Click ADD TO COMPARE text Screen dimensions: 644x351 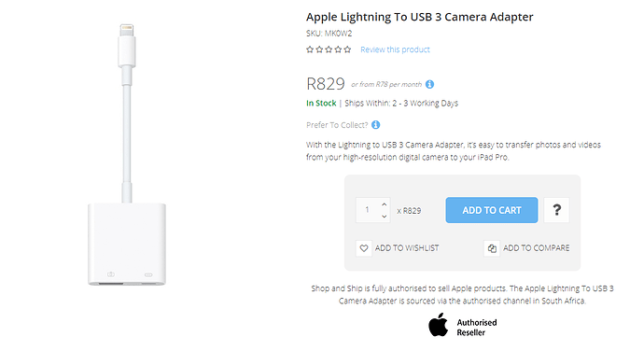click(x=537, y=248)
